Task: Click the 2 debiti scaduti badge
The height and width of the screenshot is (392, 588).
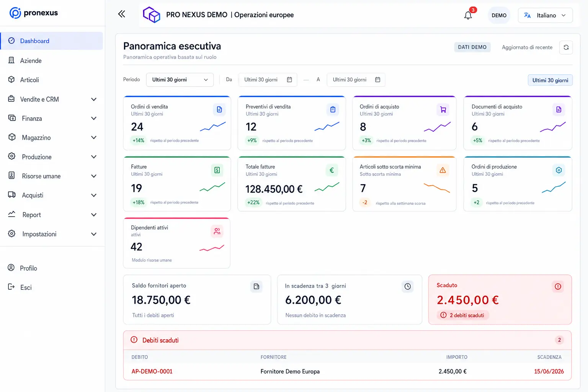Action: 463,315
